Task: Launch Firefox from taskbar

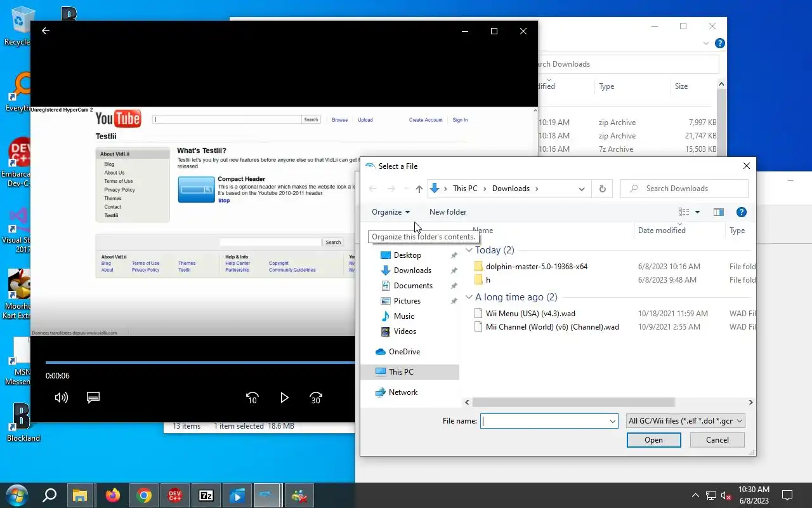Action: (x=112, y=495)
